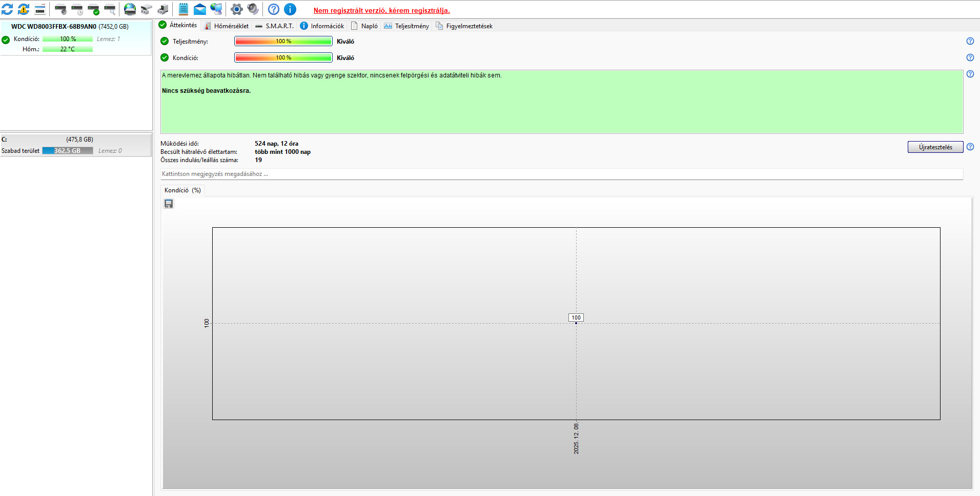This screenshot has height=496, width=980.
Task: Click the red 'Nem regisztrált verzió' registration link
Action: 382,10
